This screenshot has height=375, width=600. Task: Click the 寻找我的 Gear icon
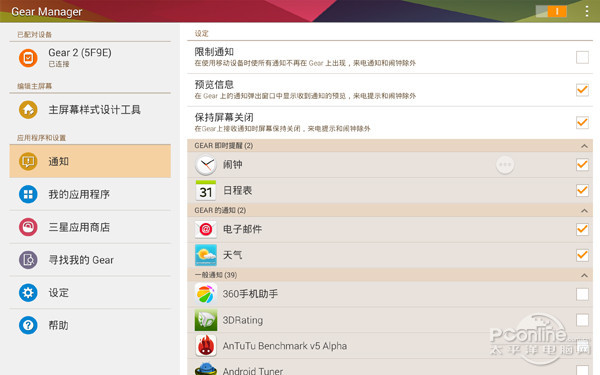pyautogui.click(x=28, y=260)
